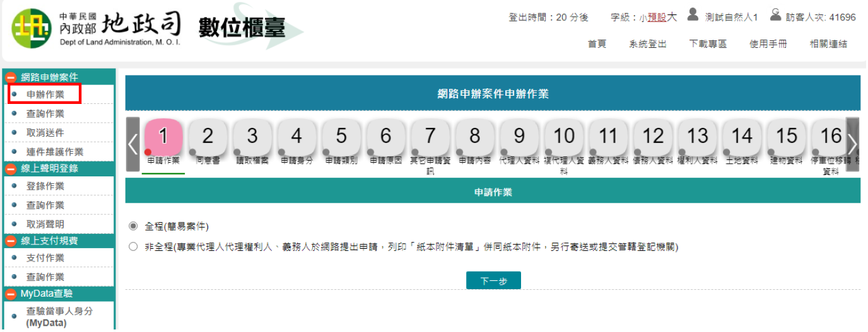The width and height of the screenshot is (868, 332).
Task: Collapse the 網路申辦案件 section minus icon
Action: [x=11, y=77]
